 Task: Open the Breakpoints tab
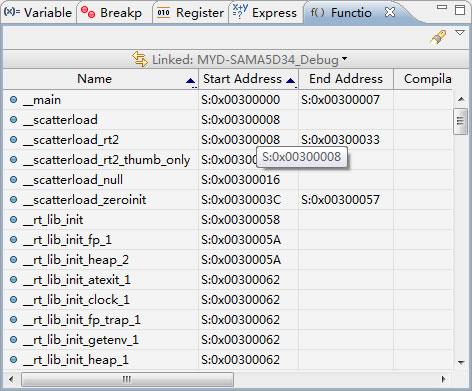pyautogui.click(x=112, y=13)
